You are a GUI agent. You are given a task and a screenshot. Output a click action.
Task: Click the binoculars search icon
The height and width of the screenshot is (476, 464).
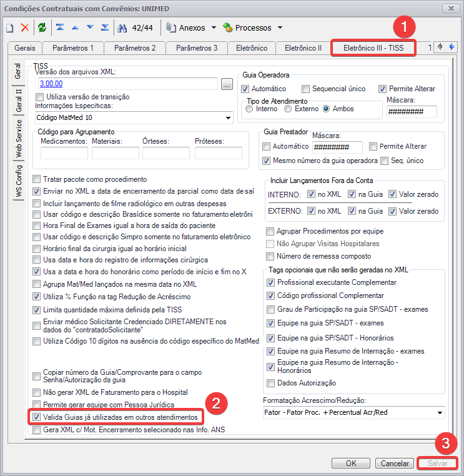[122, 28]
